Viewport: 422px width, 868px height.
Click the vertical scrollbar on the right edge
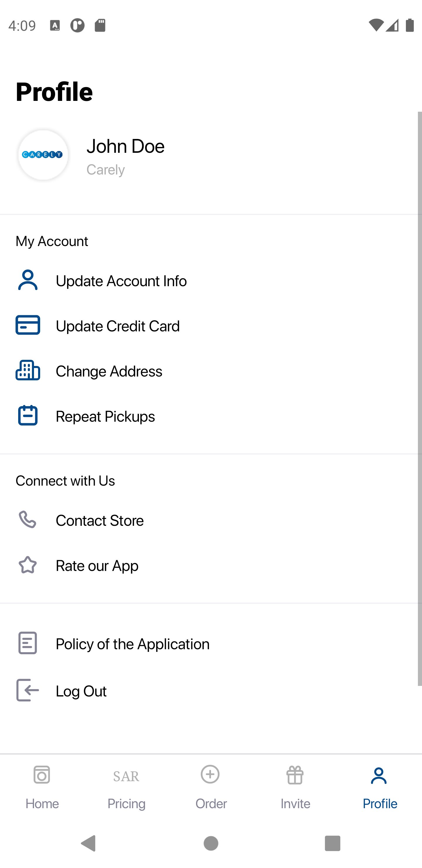coord(419,398)
